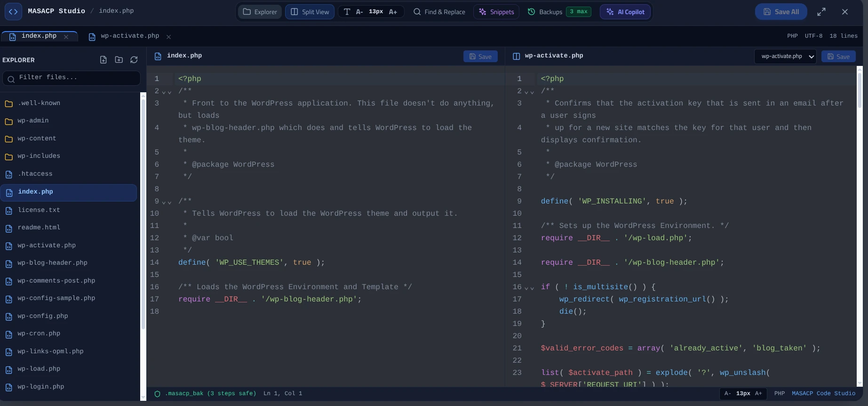
Task: Click the Filter files input field
Action: pos(72,78)
